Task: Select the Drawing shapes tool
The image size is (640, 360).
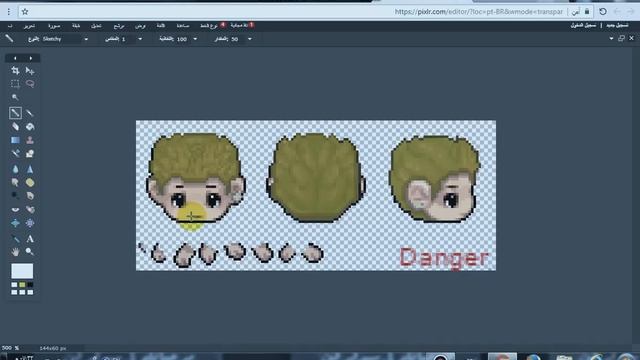Action: point(30,153)
